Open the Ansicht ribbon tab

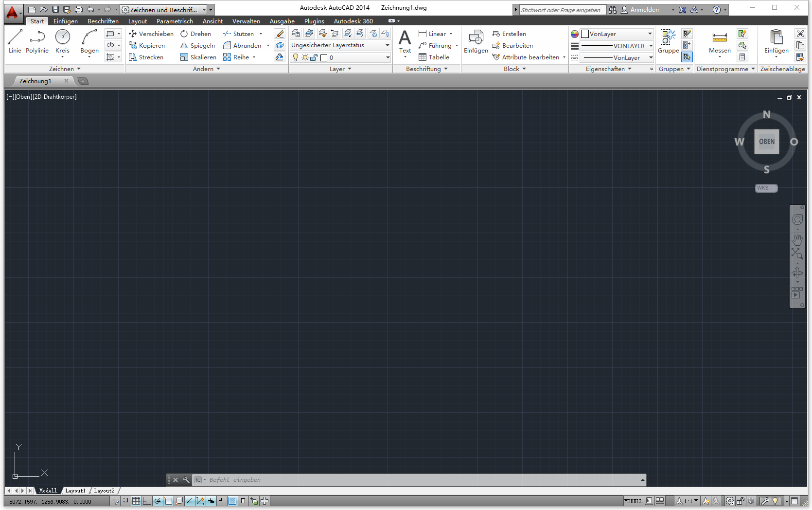pos(212,21)
